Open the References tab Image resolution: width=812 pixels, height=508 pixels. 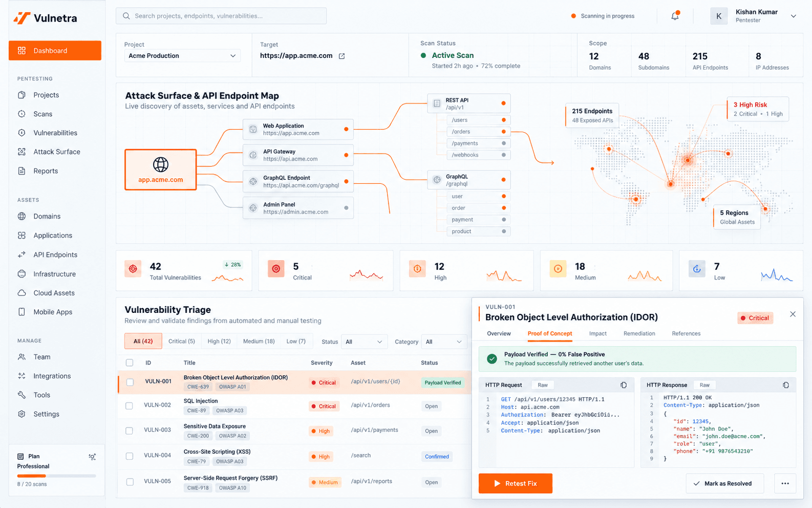pos(686,333)
